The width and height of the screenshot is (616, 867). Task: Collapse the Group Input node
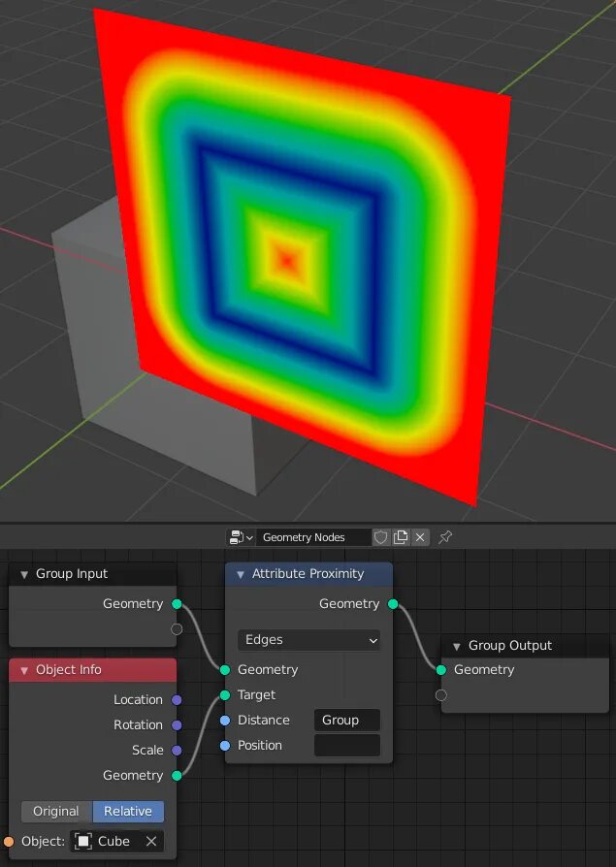tap(24, 574)
